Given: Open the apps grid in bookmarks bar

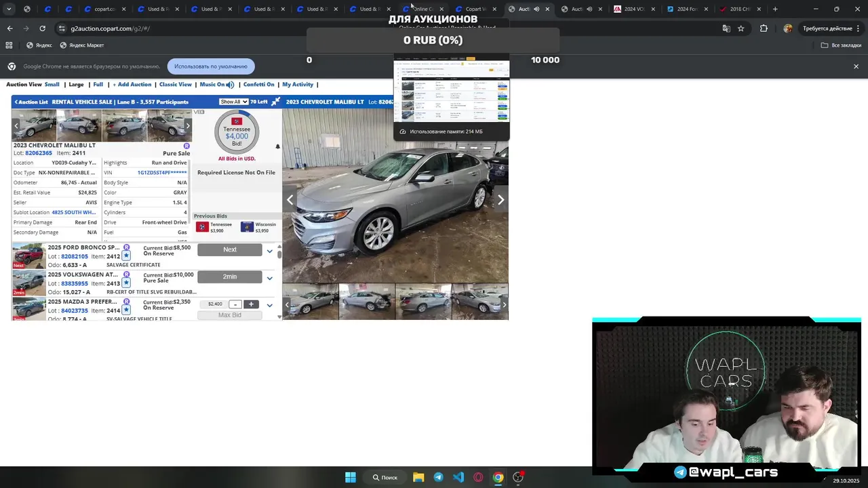Looking at the screenshot, I should tap(9, 45).
